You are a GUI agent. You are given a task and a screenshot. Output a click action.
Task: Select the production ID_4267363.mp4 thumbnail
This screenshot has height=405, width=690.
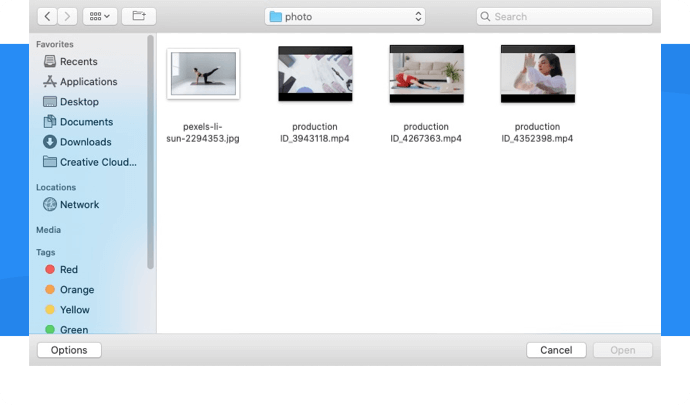(x=426, y=74)
